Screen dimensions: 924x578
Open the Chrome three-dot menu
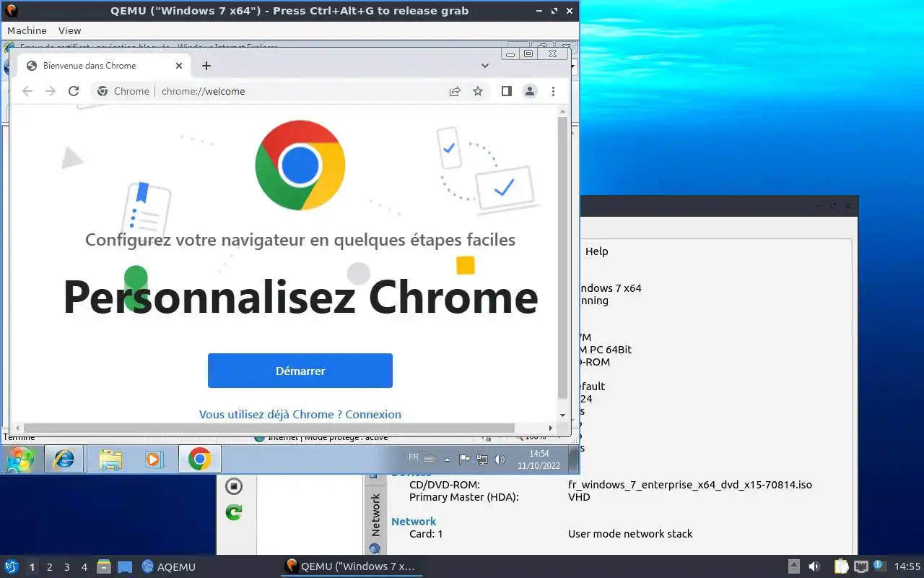coord(554,91)
